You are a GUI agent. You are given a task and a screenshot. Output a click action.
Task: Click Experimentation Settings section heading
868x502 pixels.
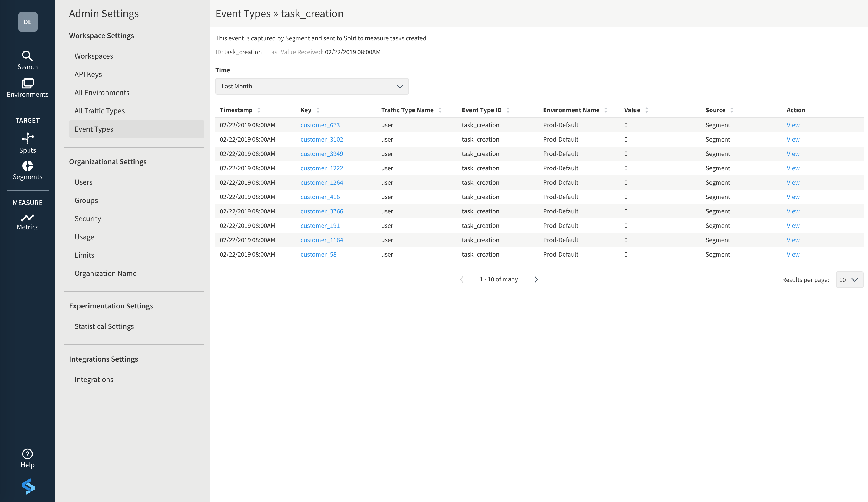[x=111, y=306]
